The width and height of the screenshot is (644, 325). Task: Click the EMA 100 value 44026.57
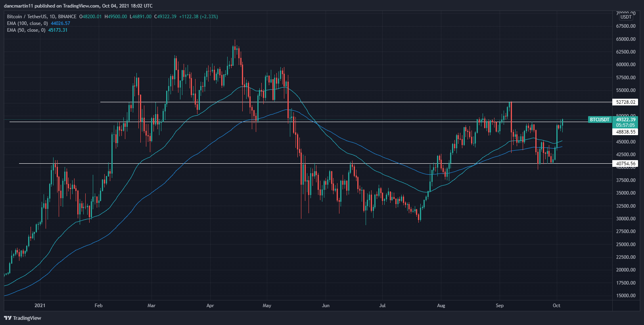pyautogui.click(x=60, y=23)
